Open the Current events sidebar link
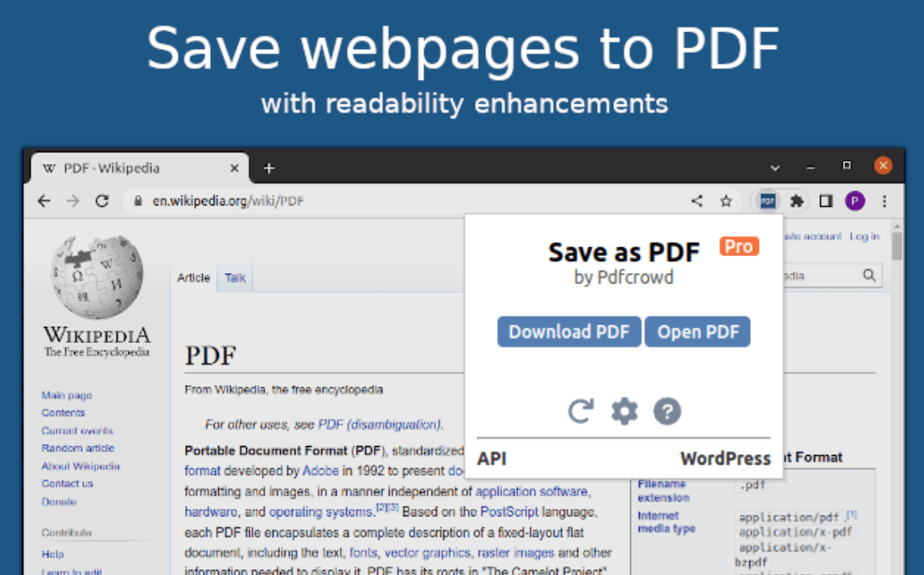Viewport: 924px width, 575px height. [x=76, y=431]
